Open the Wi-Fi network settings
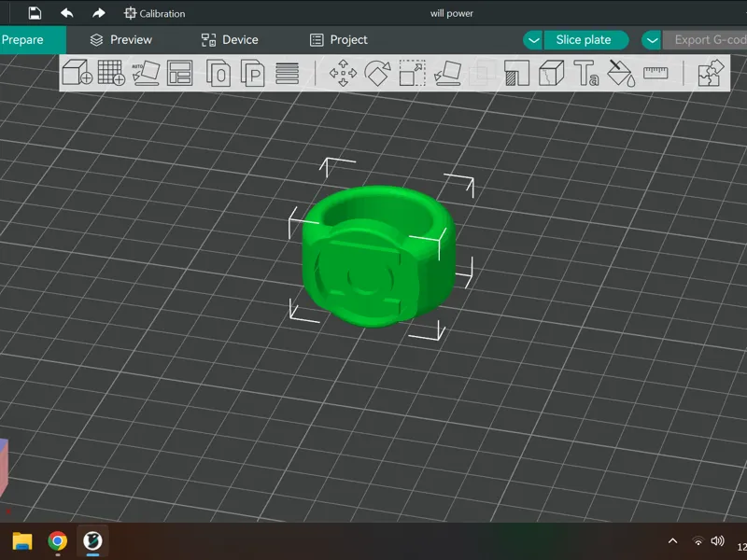This screenshot has height=560, width=747. coord(698,541)
